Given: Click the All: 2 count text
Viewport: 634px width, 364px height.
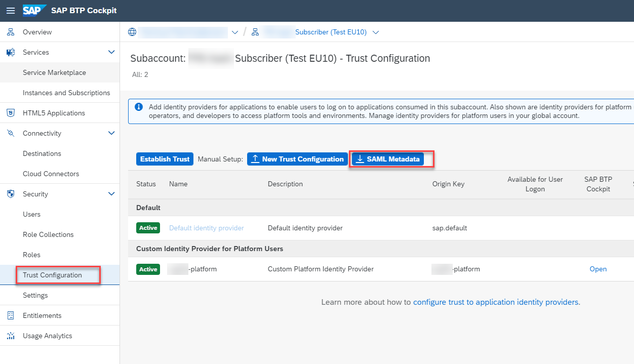Looking at the screenshot, I should (x=140, y=74).
